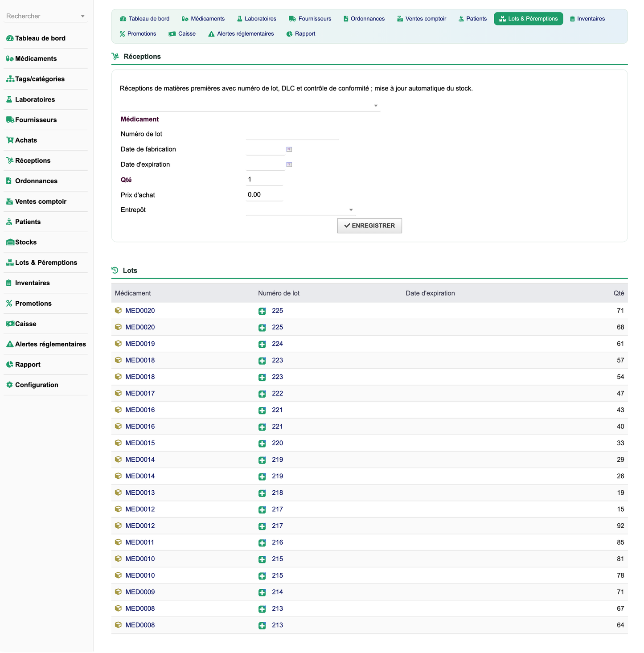This screenshot has height=653, width=644.
Task: Click the green plus icon for lot 218
Action: point(262,493)
